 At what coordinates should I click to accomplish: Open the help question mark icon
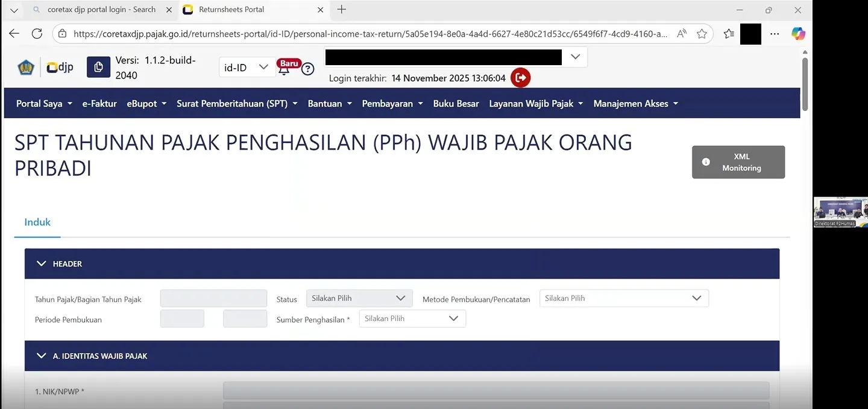[x=308, y=69]
